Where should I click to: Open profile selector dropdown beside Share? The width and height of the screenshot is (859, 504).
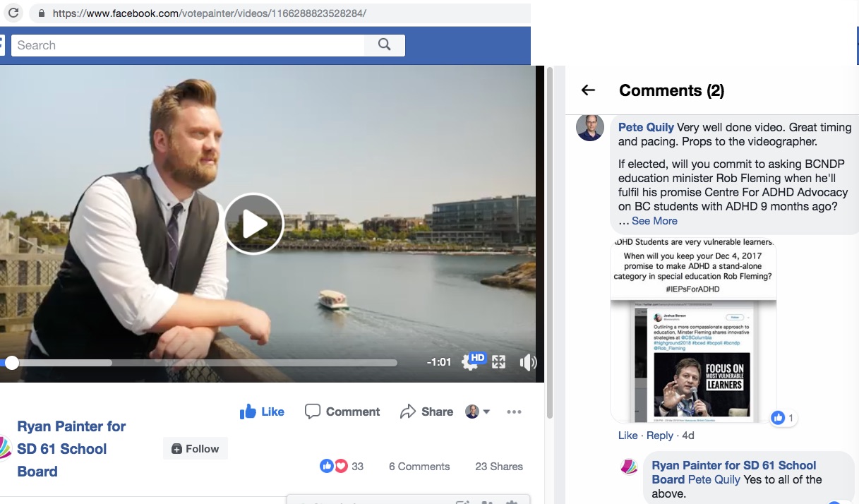point(478,412)
